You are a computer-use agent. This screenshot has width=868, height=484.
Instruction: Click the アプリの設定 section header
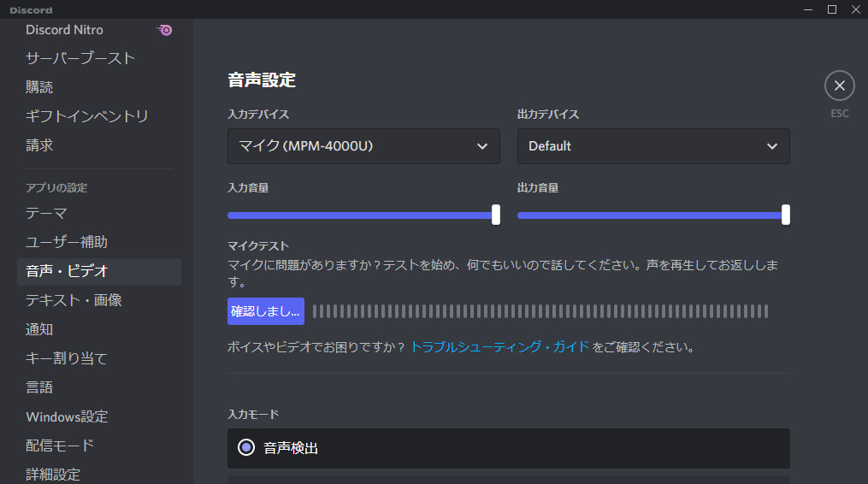point(56,188)
